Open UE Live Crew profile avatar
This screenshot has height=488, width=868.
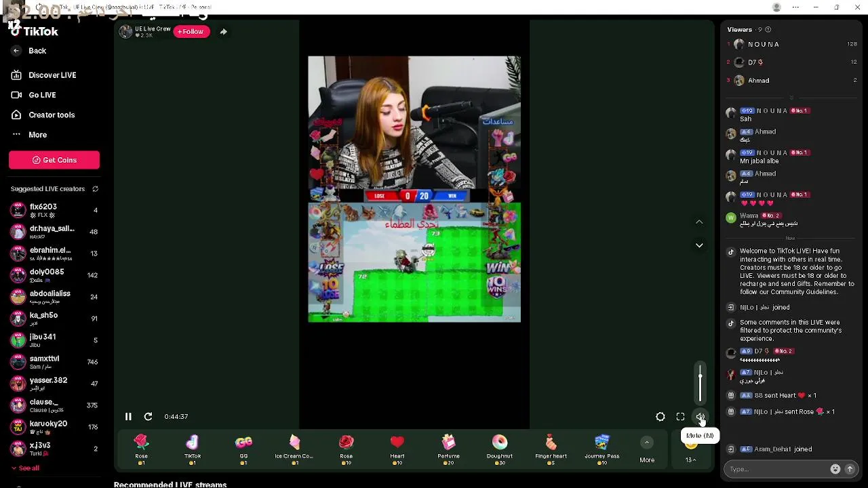pyautogui.click(x=125, y=31)
